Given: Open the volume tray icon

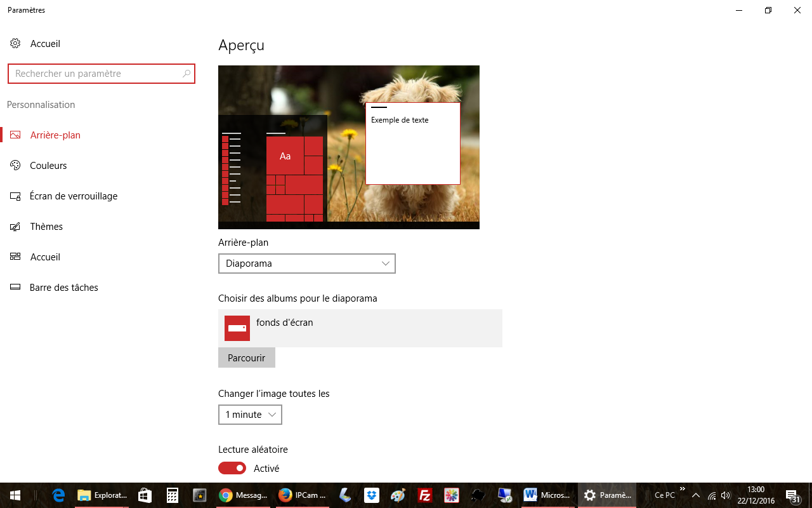Looking at the screenshot, I should (726, 495).
